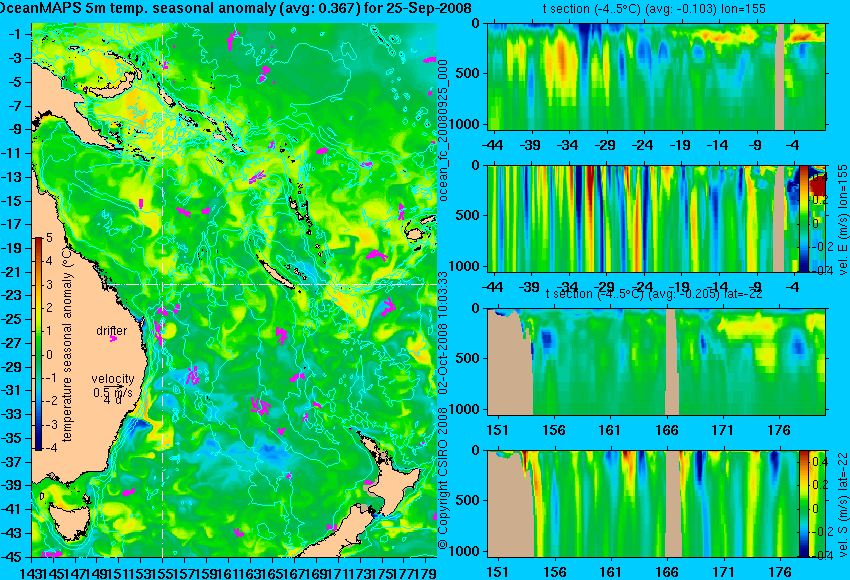Viewport: 850px width, 580px height.
Task: Click '-45' on the map's latitude axis
Action: (12, 557)
